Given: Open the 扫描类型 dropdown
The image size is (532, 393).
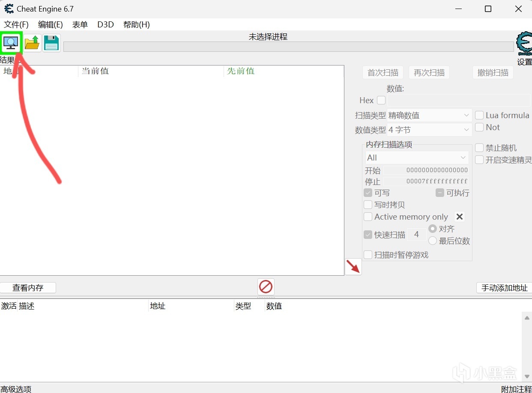Looking at the screenshot, I should [429, 115].
